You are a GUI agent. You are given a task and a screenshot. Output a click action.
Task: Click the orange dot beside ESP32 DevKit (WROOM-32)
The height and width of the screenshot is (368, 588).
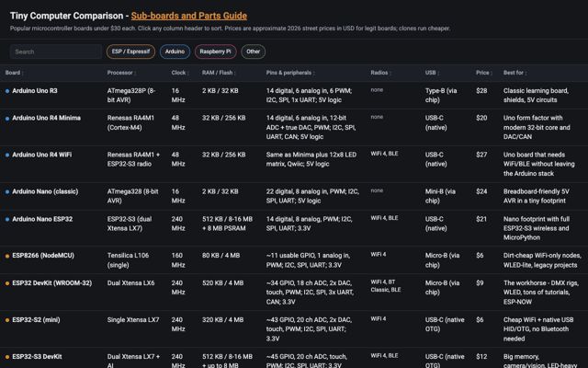7,283
